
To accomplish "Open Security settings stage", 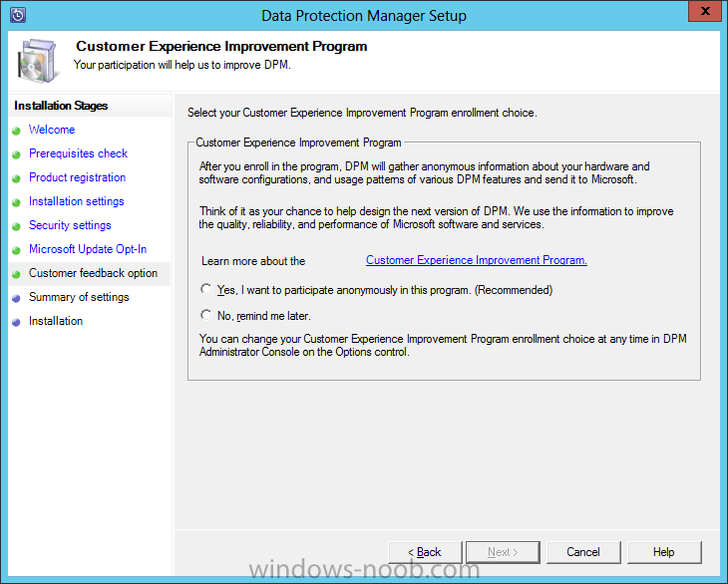I will point(70,225).
